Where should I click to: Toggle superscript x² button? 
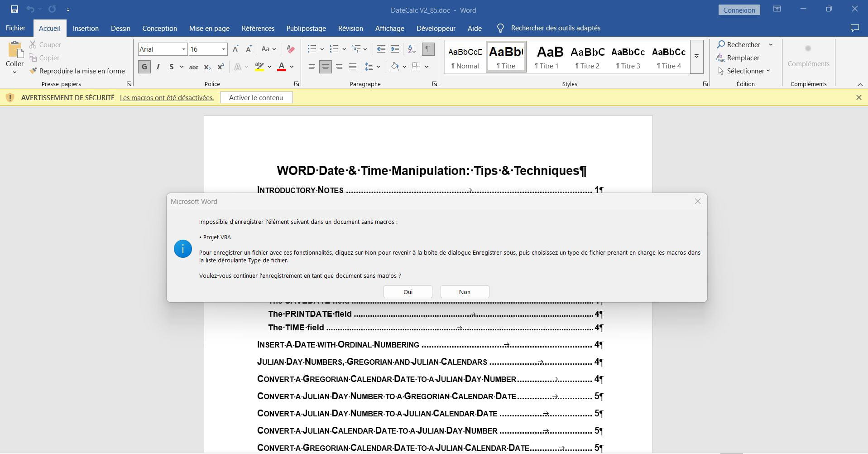[221, 67]
